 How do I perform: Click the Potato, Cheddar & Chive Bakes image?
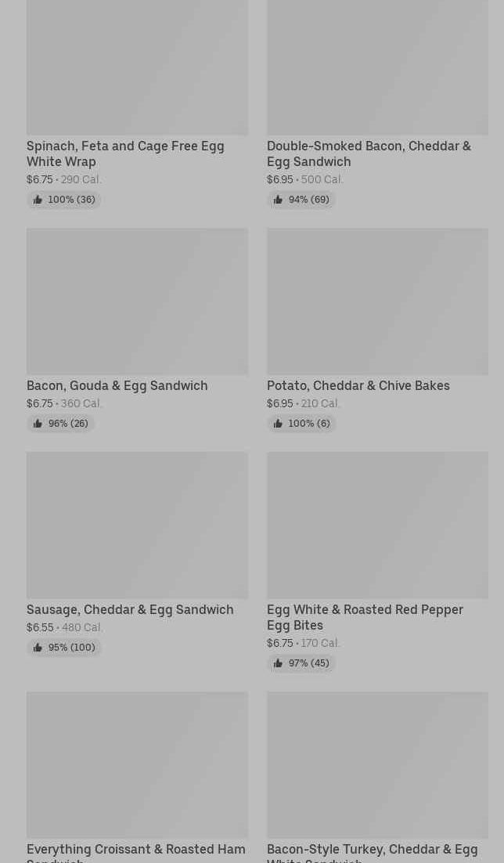(x=377, y=302)
